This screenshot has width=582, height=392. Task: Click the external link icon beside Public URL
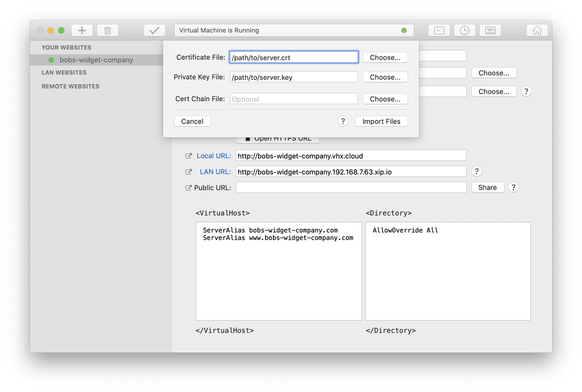tap(189, 187)
